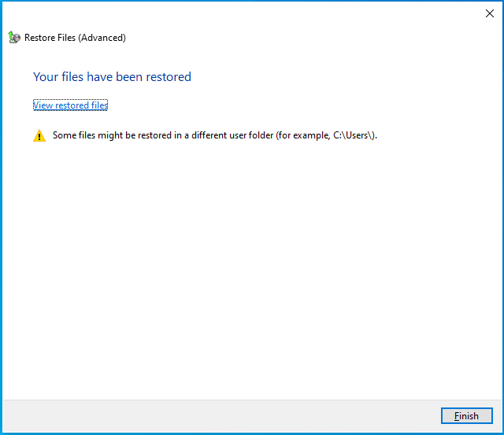Click the word 'View' in the restored files link

[x=43, y=105]
